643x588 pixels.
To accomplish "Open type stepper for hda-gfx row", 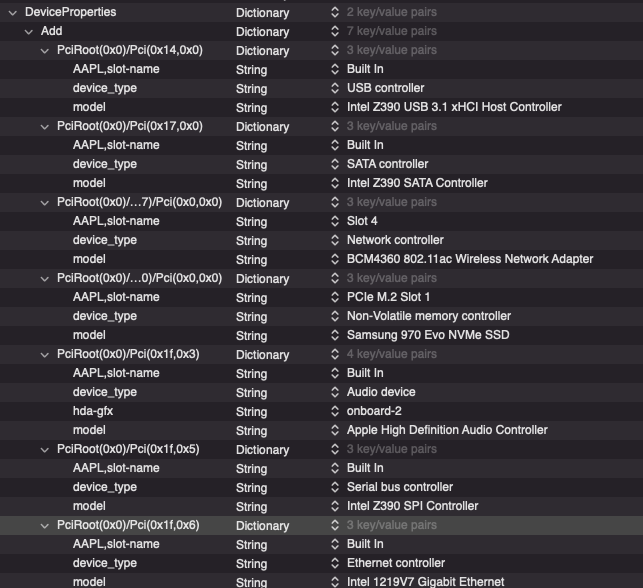I will 336,411.
